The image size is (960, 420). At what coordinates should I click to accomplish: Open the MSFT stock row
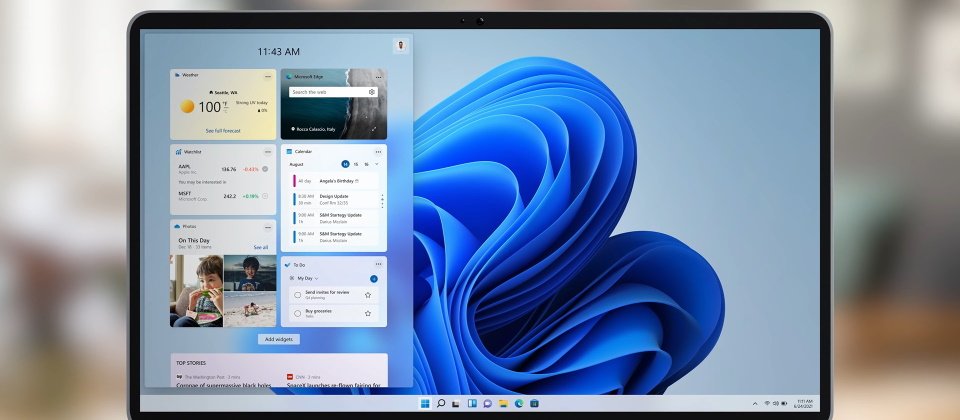coord(223,196)
